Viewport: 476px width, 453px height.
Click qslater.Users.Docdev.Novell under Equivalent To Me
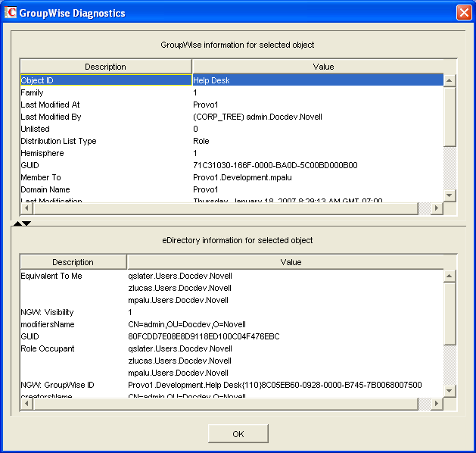pyautogui.click(x=180, y=276)
